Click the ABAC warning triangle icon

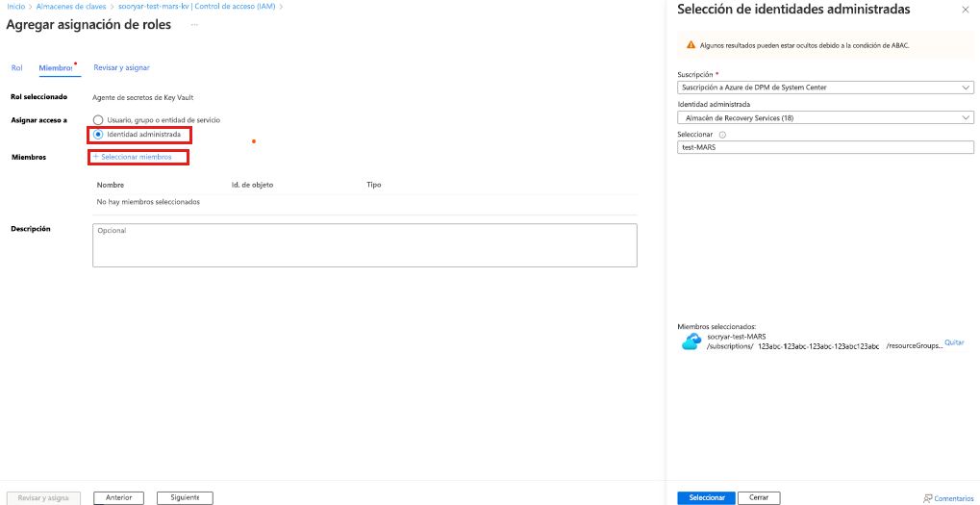691,45
